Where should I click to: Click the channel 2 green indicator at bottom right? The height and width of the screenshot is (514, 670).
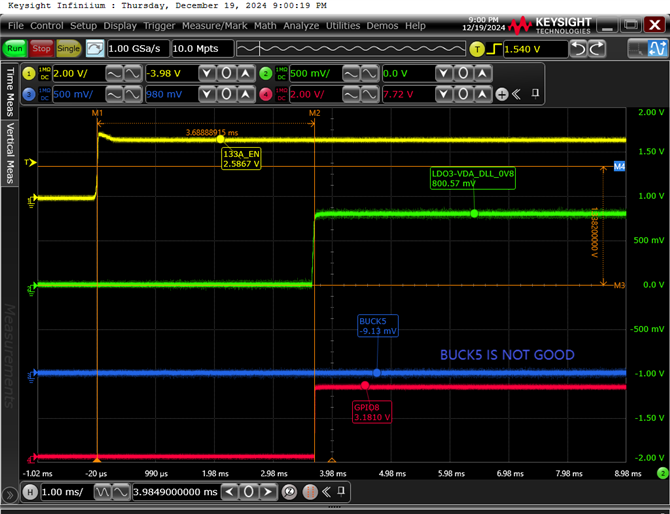[662, 473]
